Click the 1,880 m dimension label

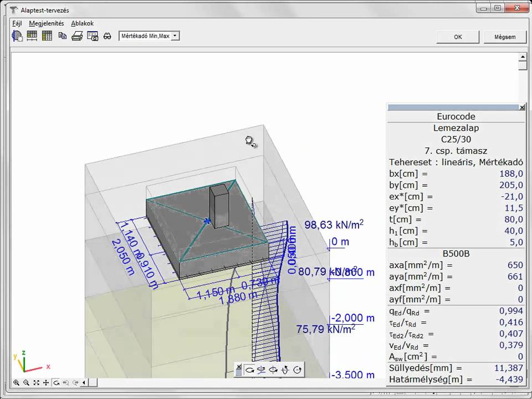tap(238, 298)
